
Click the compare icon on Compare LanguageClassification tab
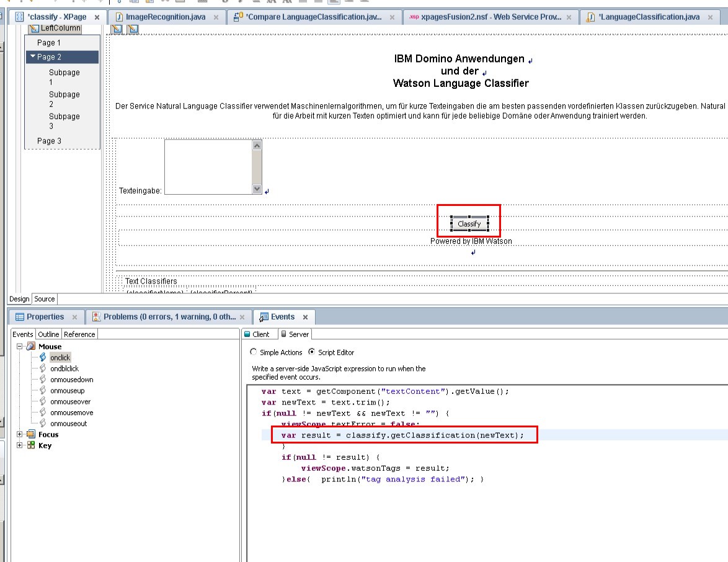tap(238, 17)
